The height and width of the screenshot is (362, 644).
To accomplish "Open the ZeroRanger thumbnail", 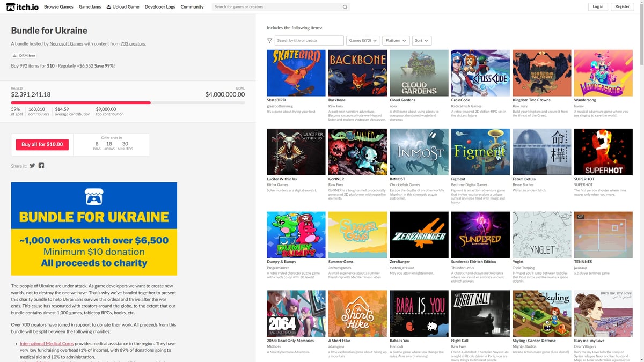I will [419, 235].
